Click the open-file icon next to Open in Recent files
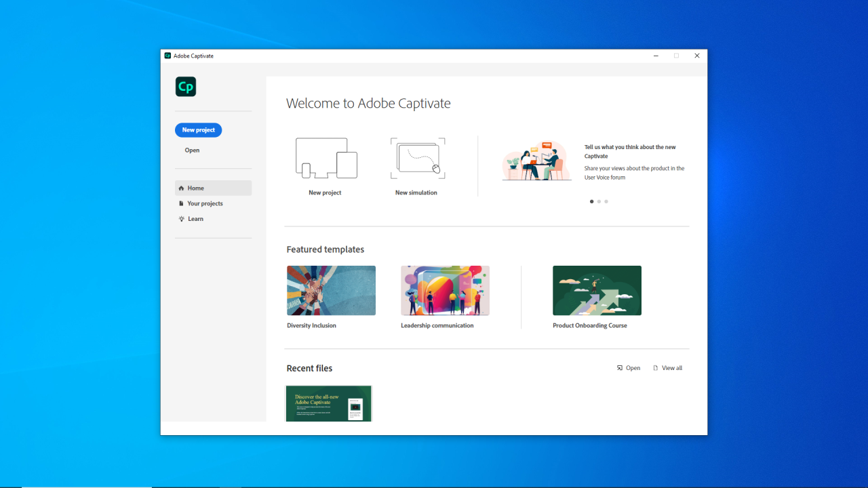This screenshot has width=868, height=488. 620,368
